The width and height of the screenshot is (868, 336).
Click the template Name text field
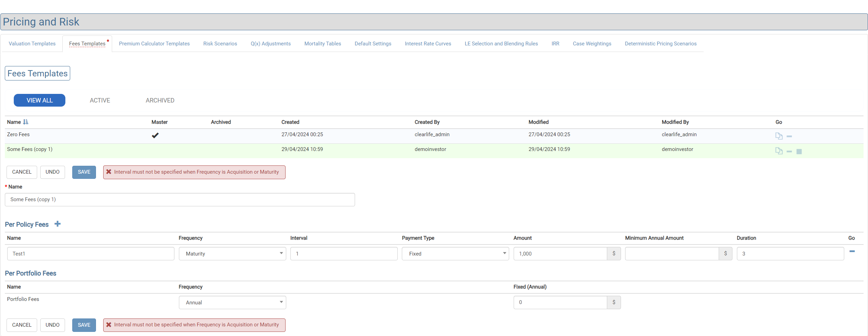[180, 199]
